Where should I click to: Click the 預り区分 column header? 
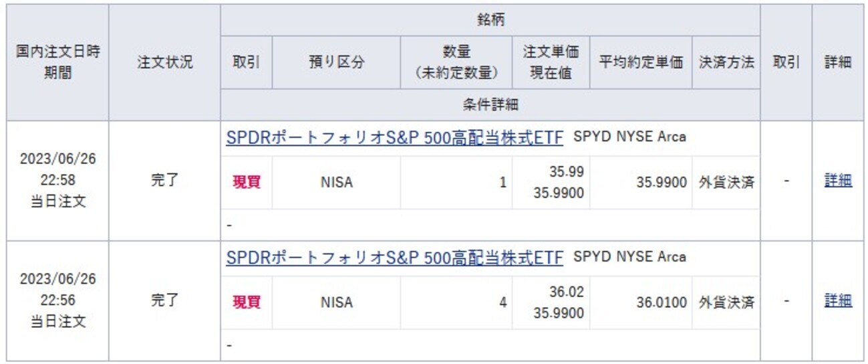[x=336, y=63]
